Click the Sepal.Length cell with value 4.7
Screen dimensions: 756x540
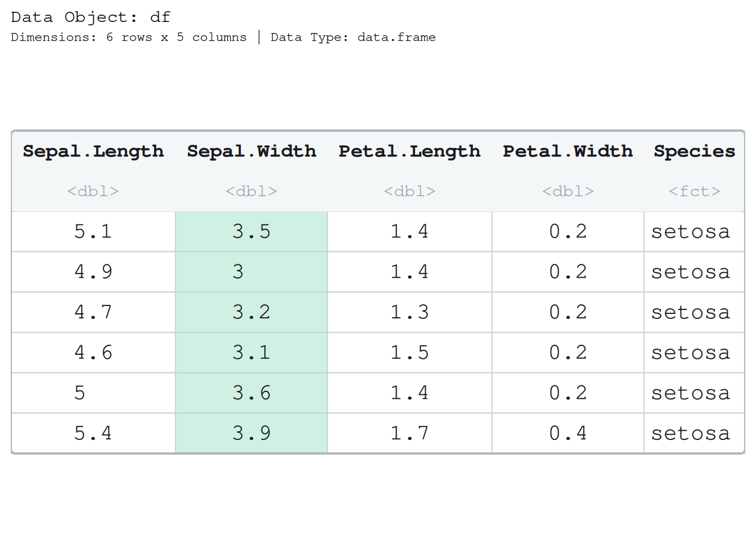tap(93, 312)
